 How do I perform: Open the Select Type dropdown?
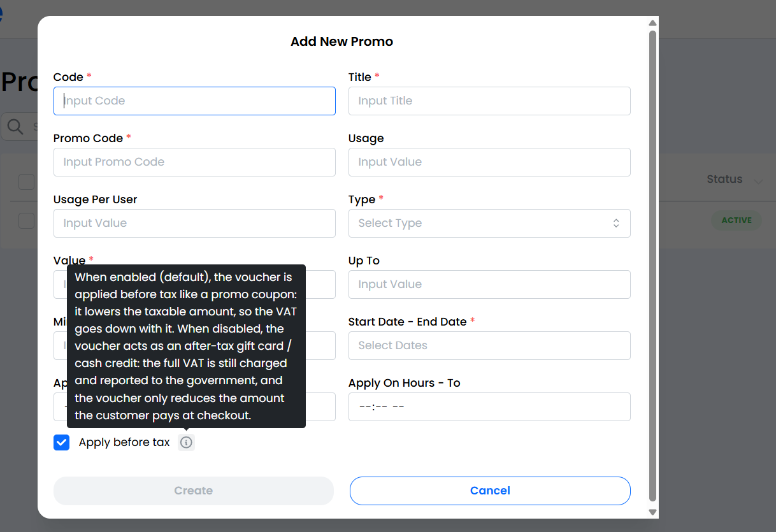[x=489, y=223]
